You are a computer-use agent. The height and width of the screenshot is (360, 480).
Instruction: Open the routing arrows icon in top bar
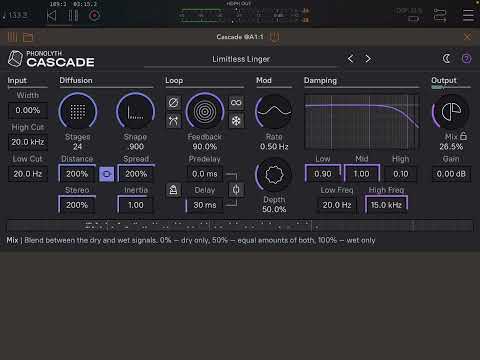pos(440,15)
